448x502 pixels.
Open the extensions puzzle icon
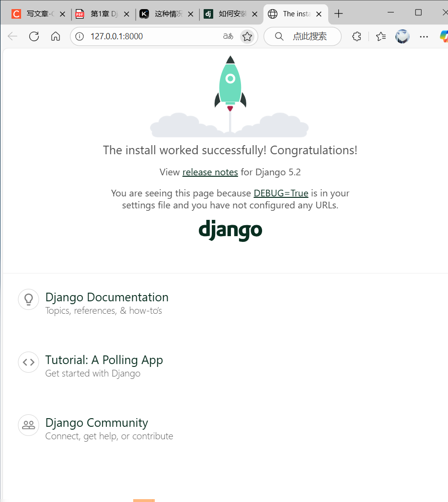[x=357, y=36]
